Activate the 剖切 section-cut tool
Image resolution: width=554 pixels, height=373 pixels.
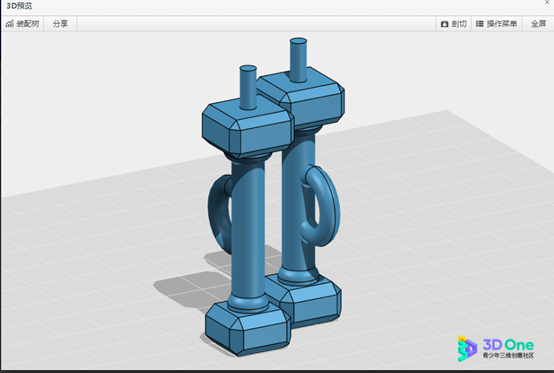coord(454,24)
